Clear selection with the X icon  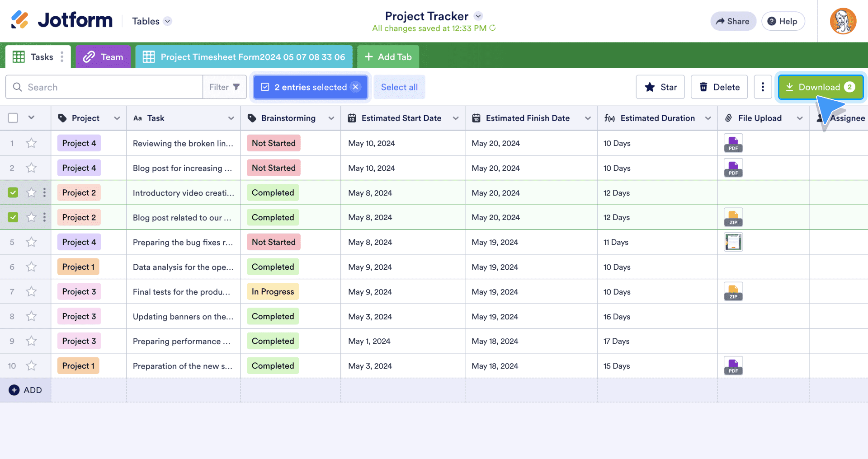tap(356, 87)
